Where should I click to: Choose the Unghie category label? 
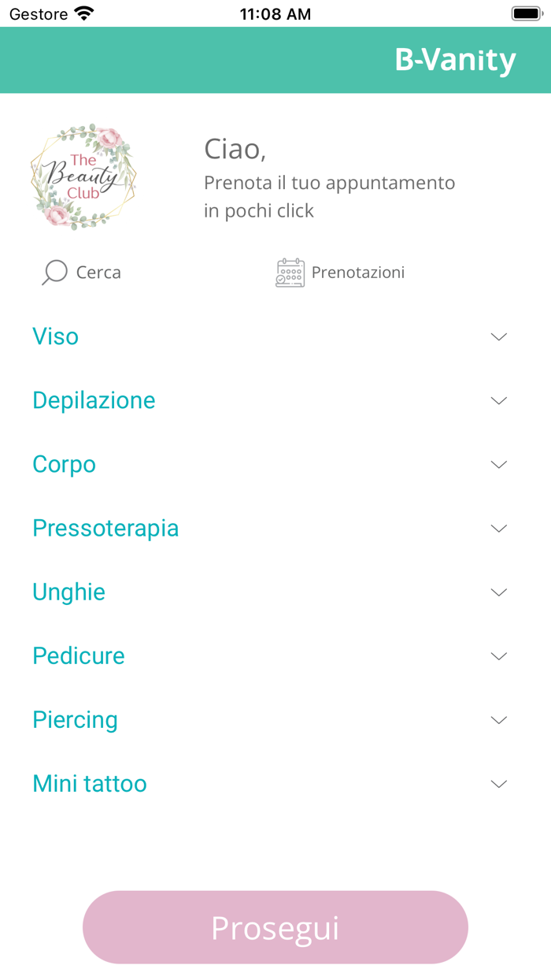[68, 592]
